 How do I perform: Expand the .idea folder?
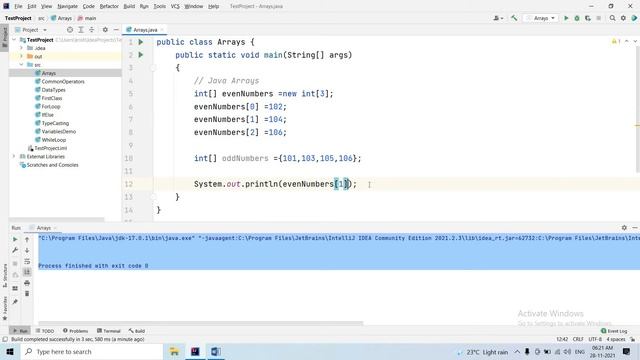tap(22, 48)
